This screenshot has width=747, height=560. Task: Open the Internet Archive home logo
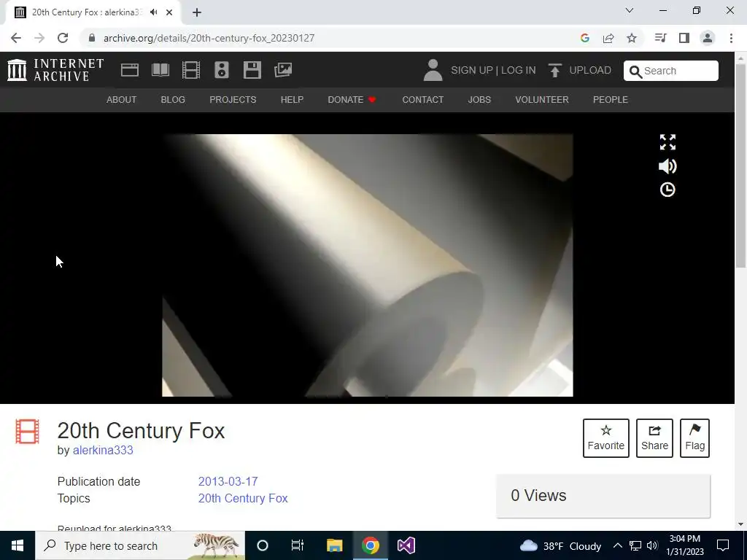[55, 70]
